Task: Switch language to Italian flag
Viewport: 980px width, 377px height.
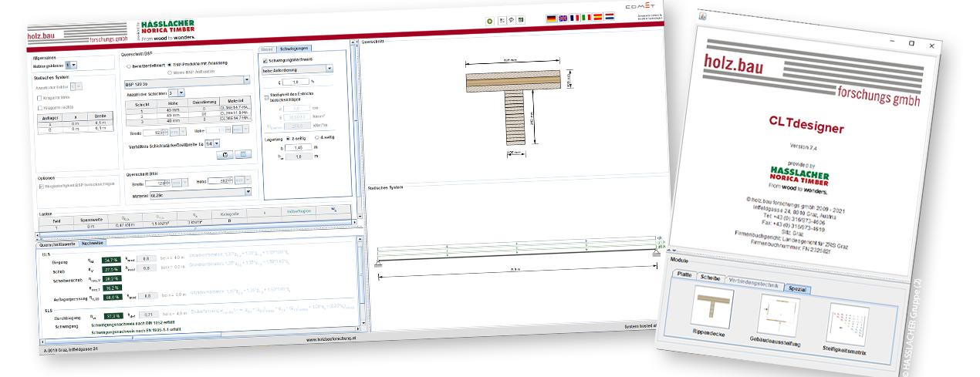Action: pyautogui.click(x=586, y=17)
